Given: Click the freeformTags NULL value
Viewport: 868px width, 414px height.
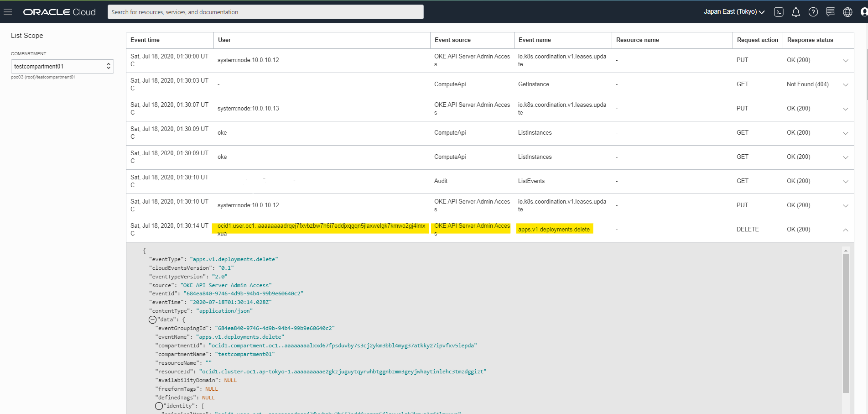Looking at the screenshot, I should tap(212, 389).
